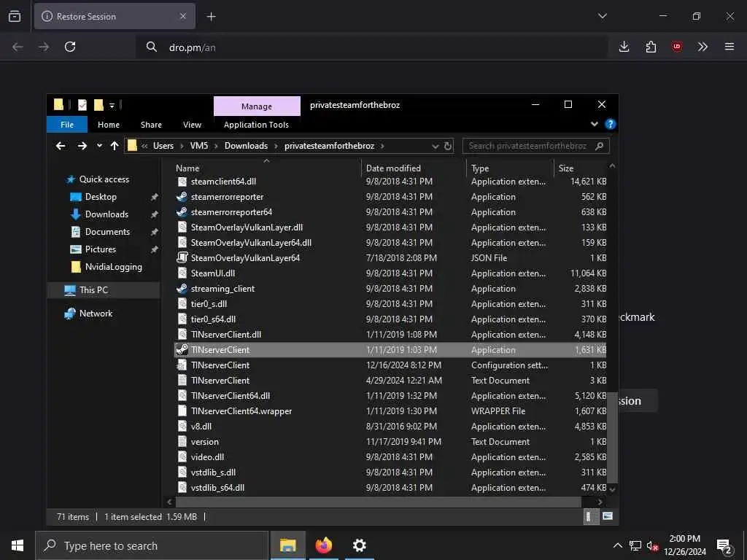The height and width of the screenshot is (560, 747).
Task: Open the Firefox extensions puzzle icon
Action: (x=651, y=47)
